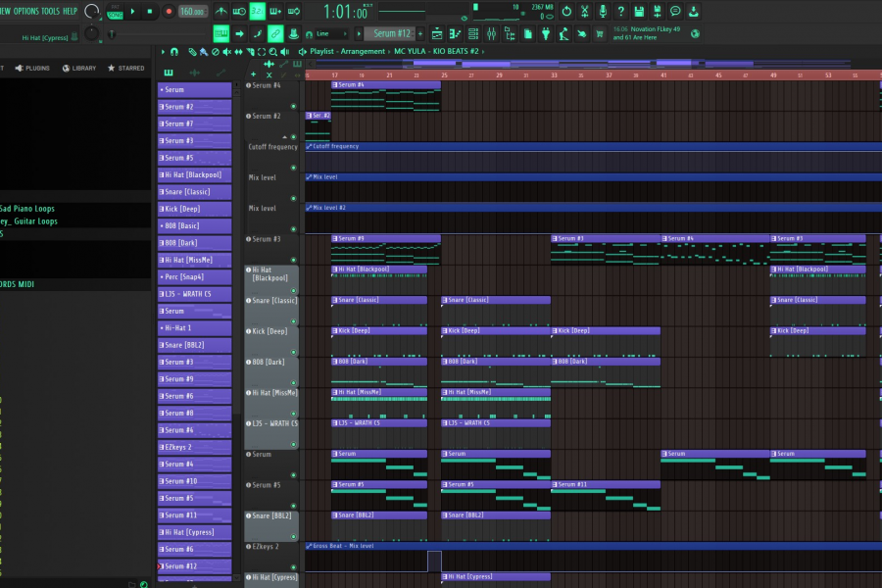The image size is (882, 588).
Task: Click Playlist - Arrangement breadcrumb
Action: pyautogui.click(x=347, y=51)
